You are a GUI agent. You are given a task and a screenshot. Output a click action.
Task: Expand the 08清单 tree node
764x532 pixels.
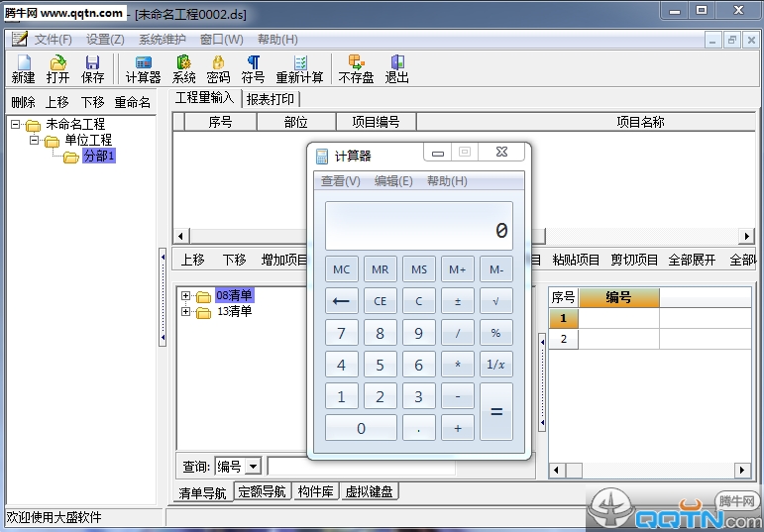pos(185,295)
